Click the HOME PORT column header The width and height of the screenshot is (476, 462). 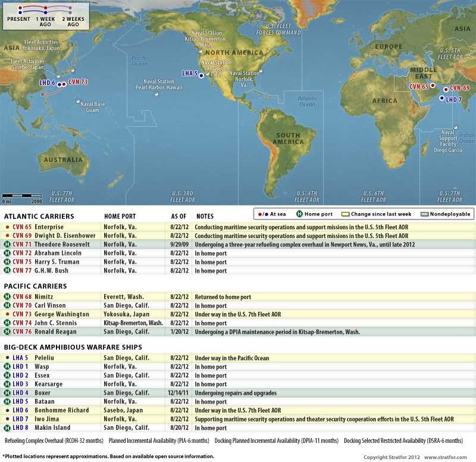coord(120,216)
